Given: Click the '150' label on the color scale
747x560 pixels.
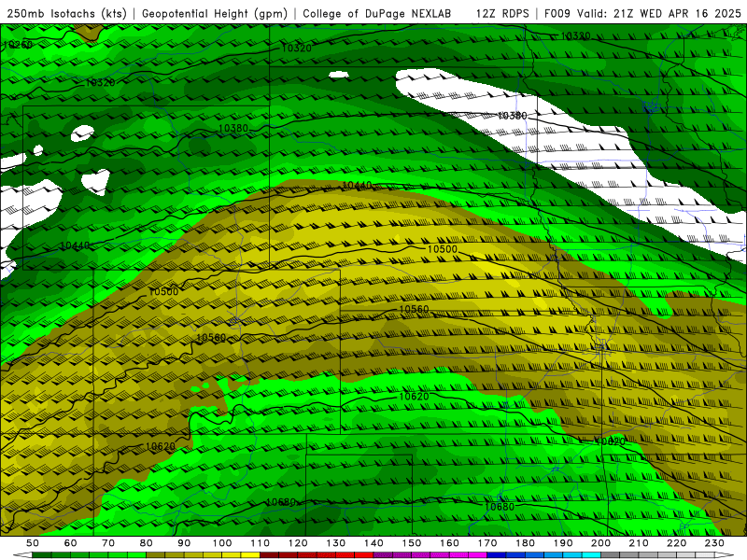Looking at the screenshot, I should 412,543.
